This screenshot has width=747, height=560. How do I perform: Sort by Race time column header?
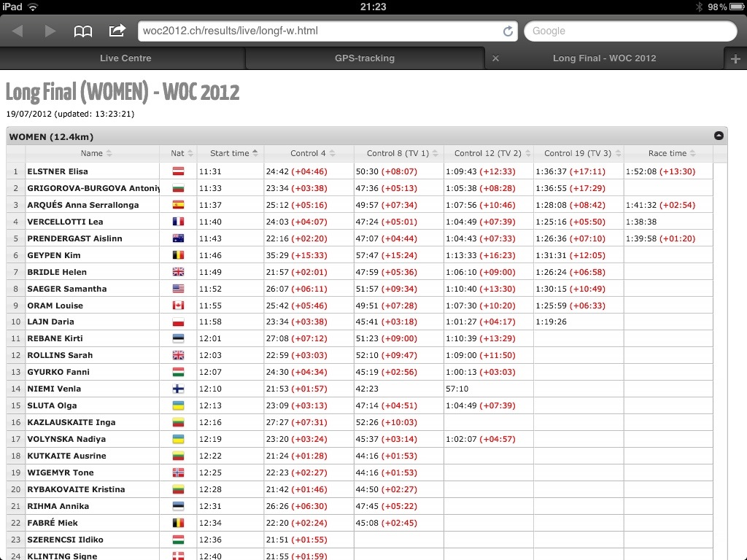(667, 154)
